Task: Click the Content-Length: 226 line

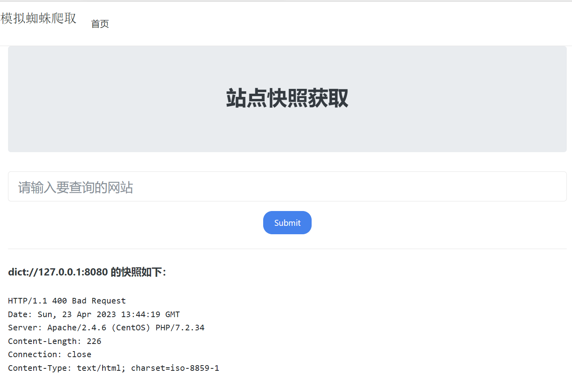Action: tap(54, 342)
